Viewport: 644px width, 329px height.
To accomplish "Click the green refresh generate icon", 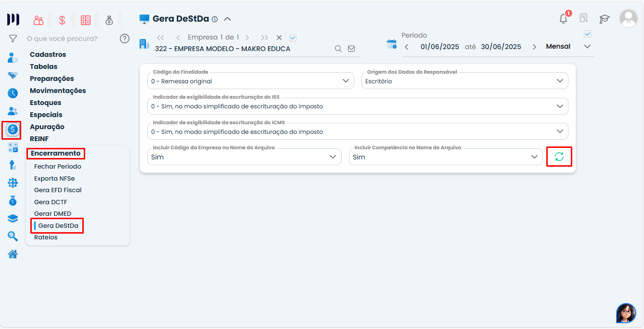I will (x=559, y=157).
